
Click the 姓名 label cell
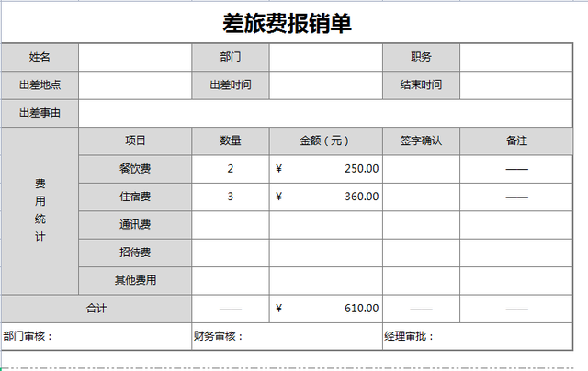coord(40,57)
